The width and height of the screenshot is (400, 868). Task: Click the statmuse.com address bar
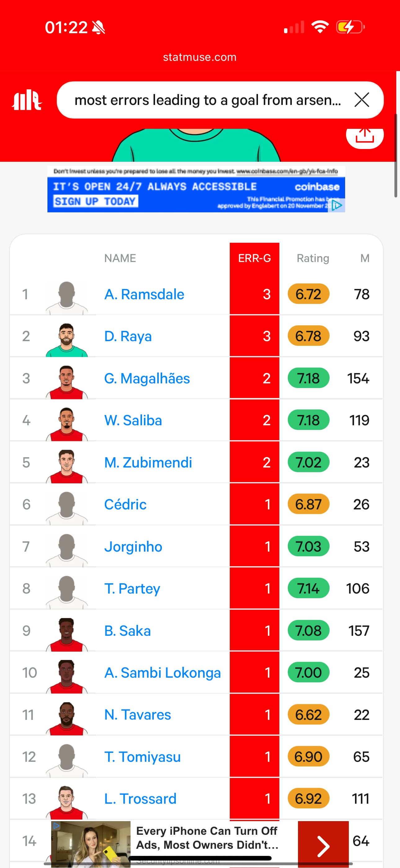[200, 57]
